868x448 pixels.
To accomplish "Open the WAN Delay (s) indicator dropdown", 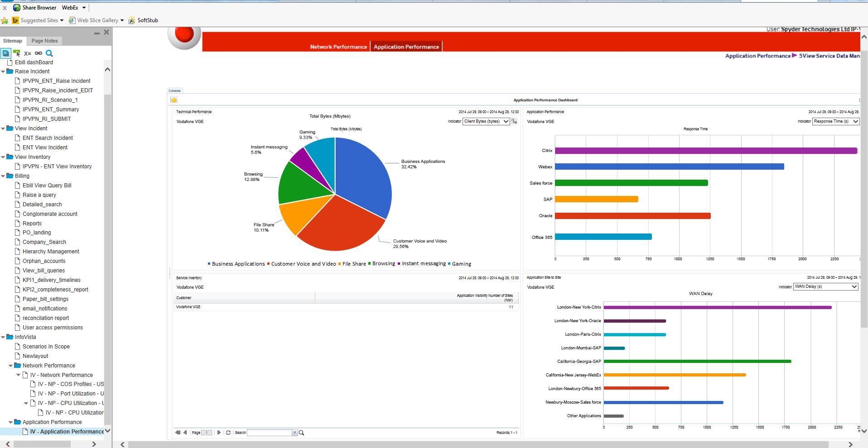I will click(x=825, y=286).
